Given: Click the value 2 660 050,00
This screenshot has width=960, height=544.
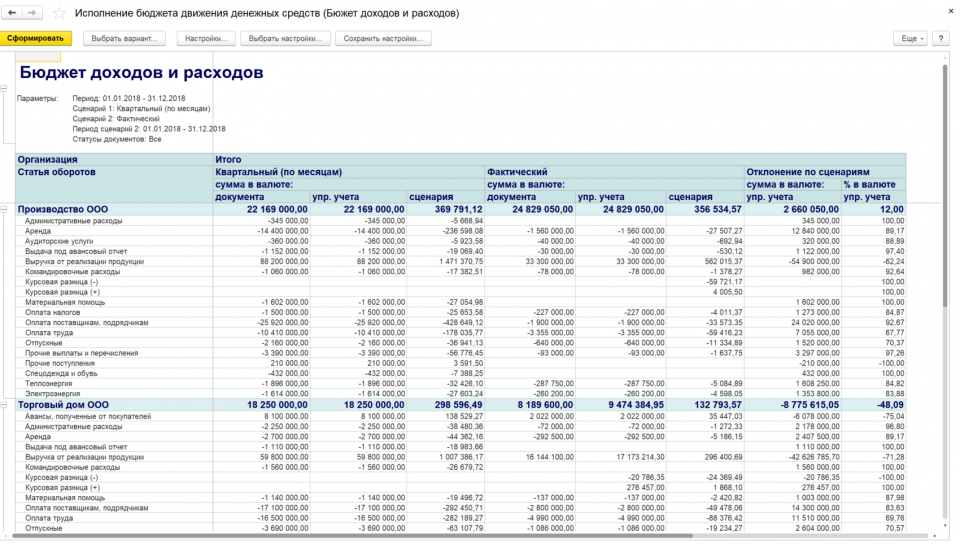Looking at the screenshot, I should (811, 209).
